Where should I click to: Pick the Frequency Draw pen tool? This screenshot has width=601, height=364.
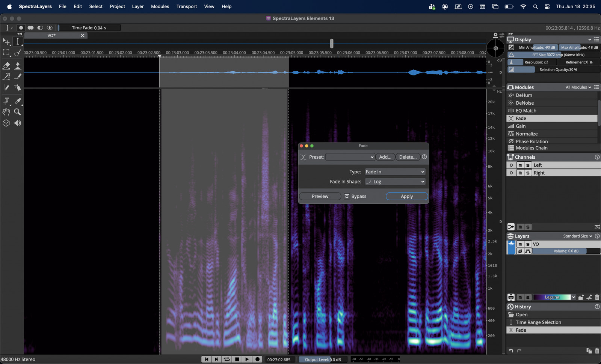click(18, 77)
